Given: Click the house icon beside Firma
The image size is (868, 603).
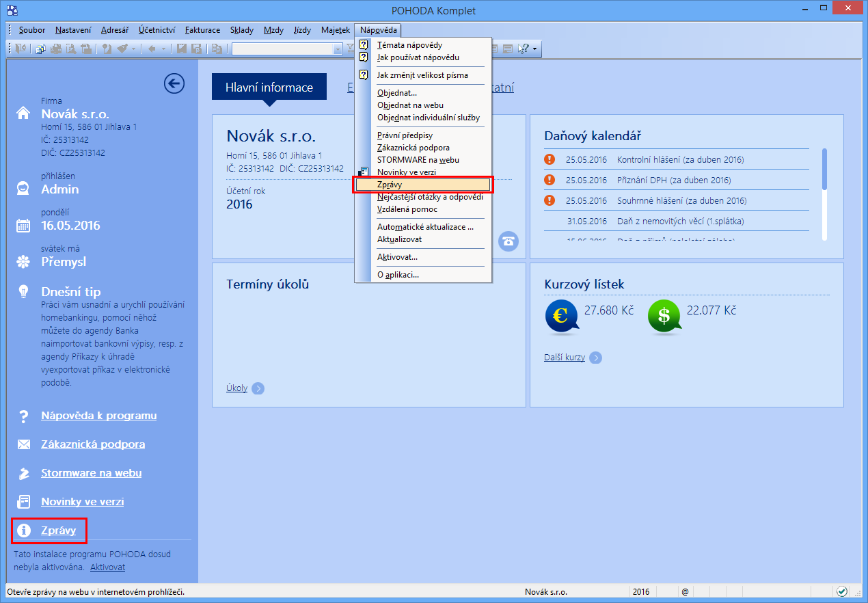Looking at the screenshot, I should pyautogui.click(x=23, y=113).
